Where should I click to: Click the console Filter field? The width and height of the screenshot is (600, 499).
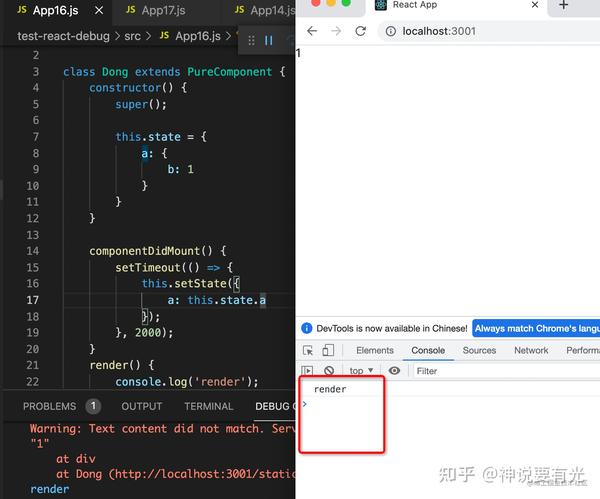(506, 371)
